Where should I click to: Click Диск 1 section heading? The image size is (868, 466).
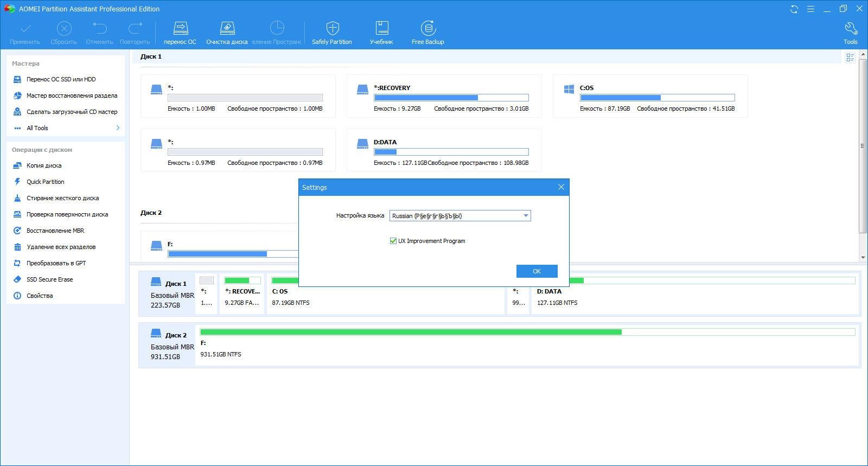point(151,56)
